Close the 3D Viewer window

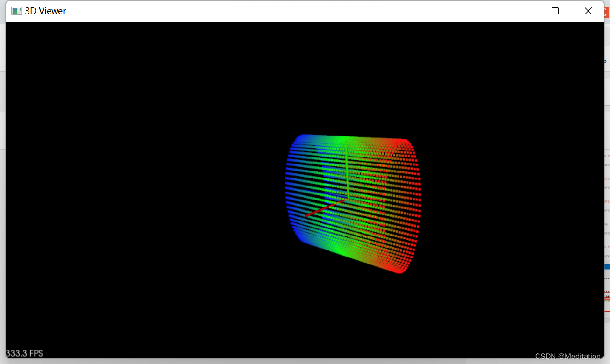[x=588, y=11]
